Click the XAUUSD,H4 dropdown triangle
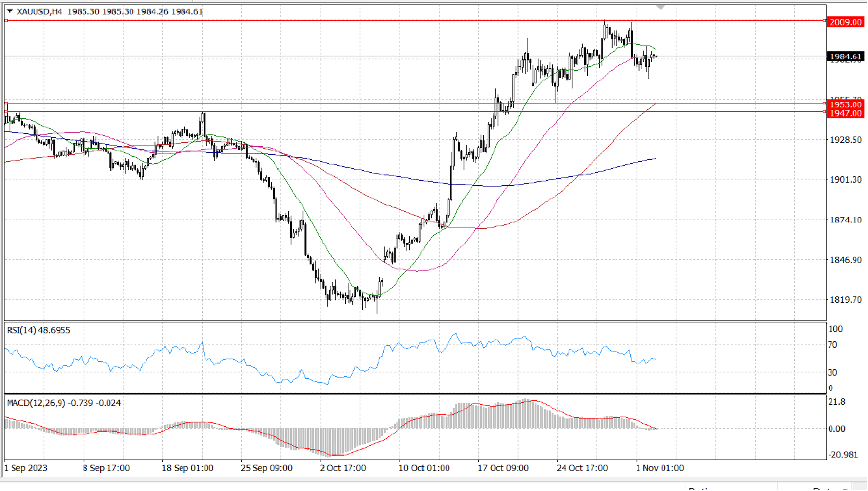The width and height of the screenshot is (868, 491). (10, 11)
